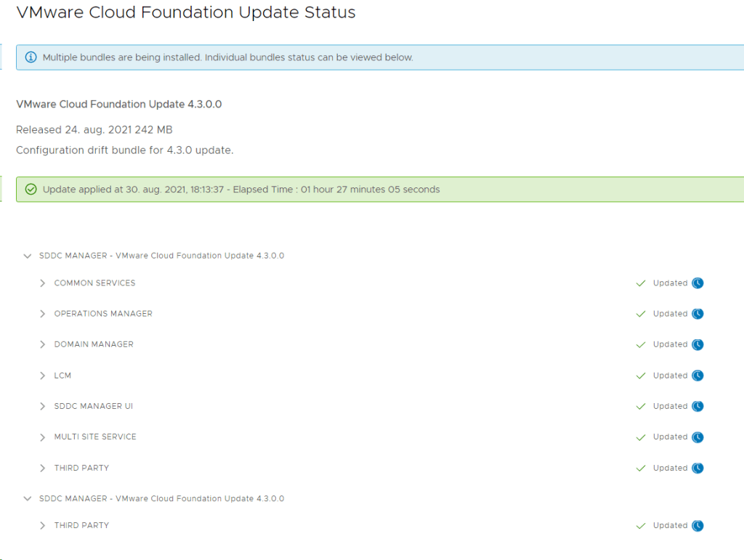Expand the OPERATIONS MANAGER row
Screen dimensions: 744x560
coord(43,314)
